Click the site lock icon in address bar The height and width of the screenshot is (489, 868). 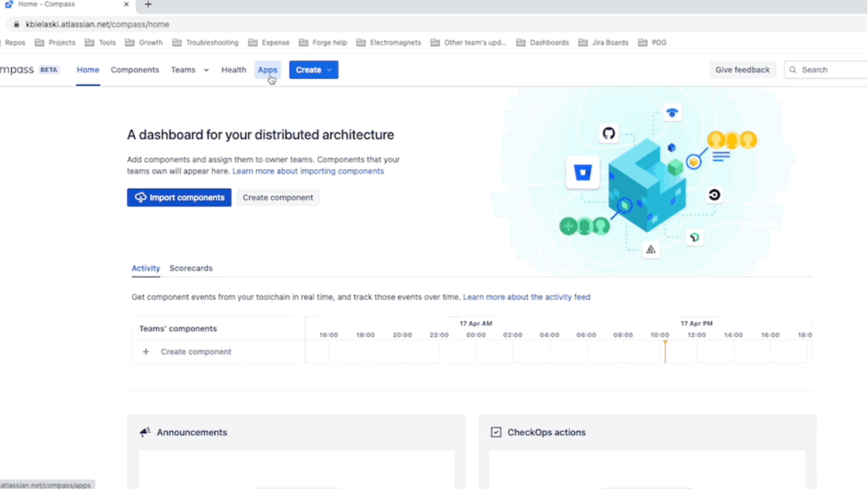click(17, 24)
